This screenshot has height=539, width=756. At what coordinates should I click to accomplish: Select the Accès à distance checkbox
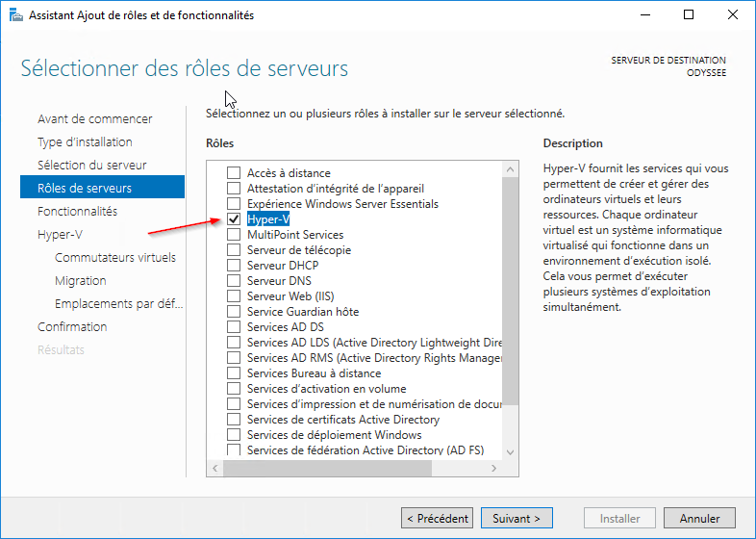click(x=234, y=173)
